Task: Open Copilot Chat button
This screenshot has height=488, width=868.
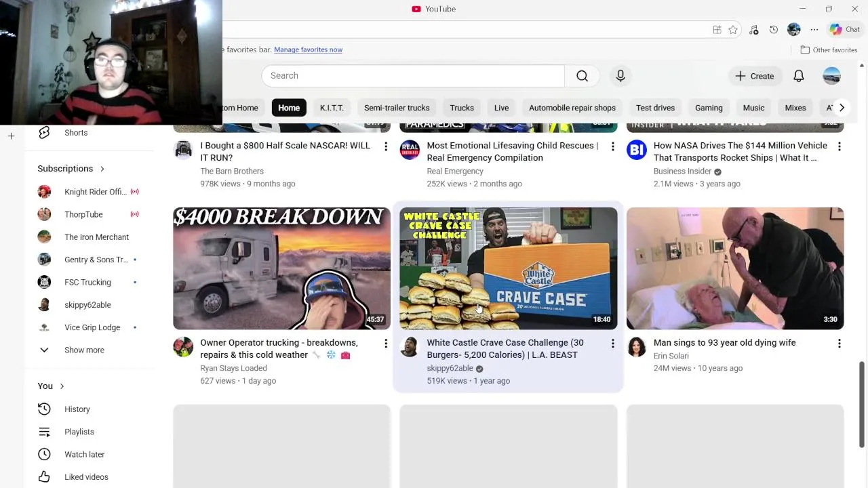Action: click(x=845, y=30)
